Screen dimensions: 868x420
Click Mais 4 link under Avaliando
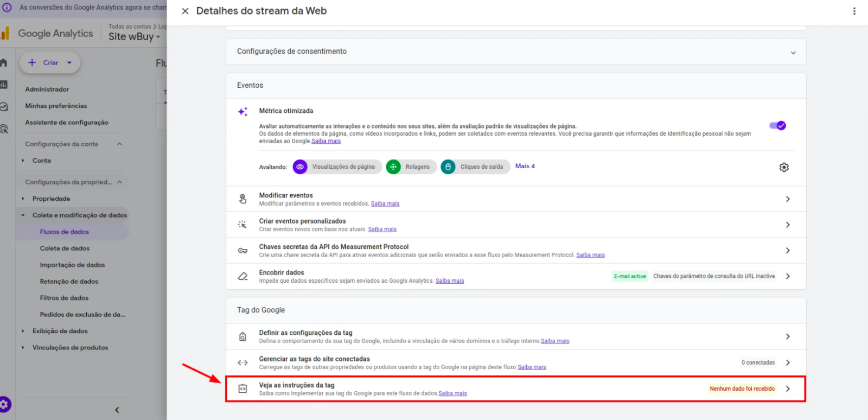pos(525,166)
